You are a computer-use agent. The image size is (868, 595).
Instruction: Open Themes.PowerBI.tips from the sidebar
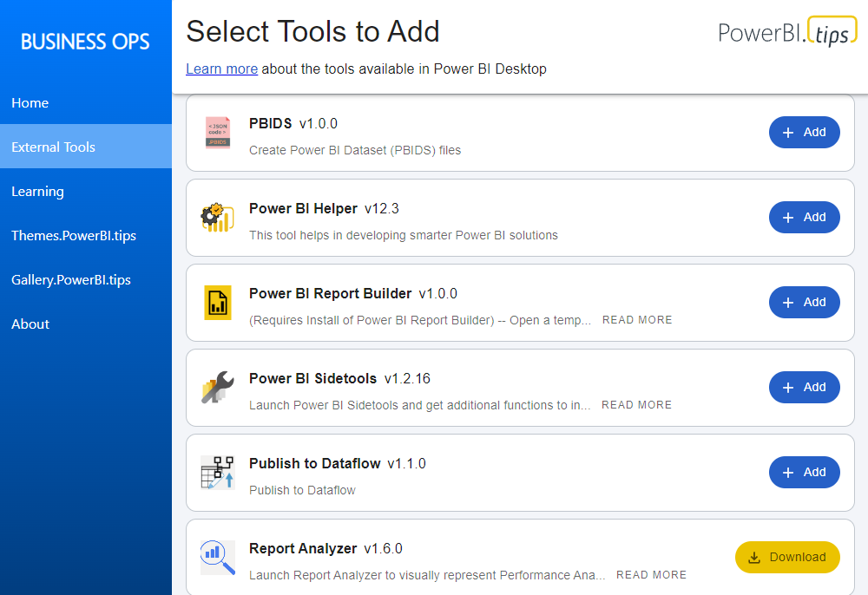click(74, 236)
